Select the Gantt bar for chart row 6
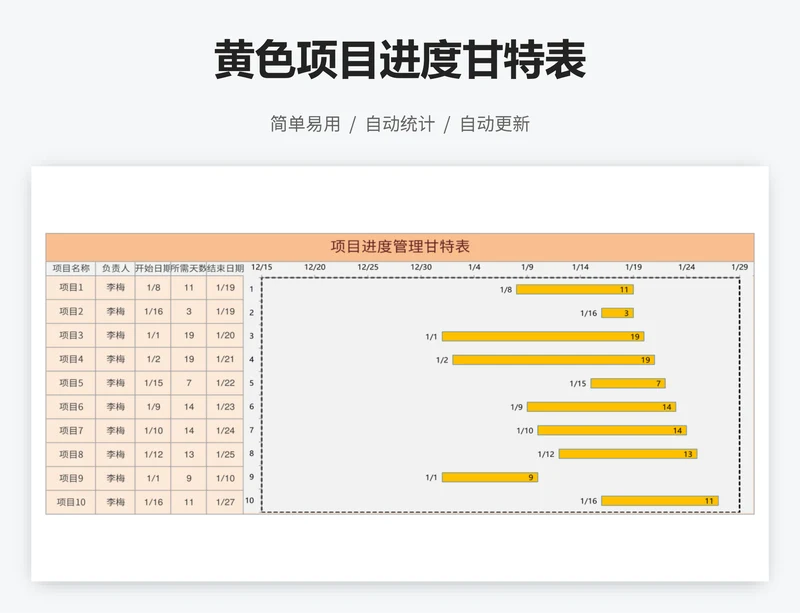 tap(602, 407)
